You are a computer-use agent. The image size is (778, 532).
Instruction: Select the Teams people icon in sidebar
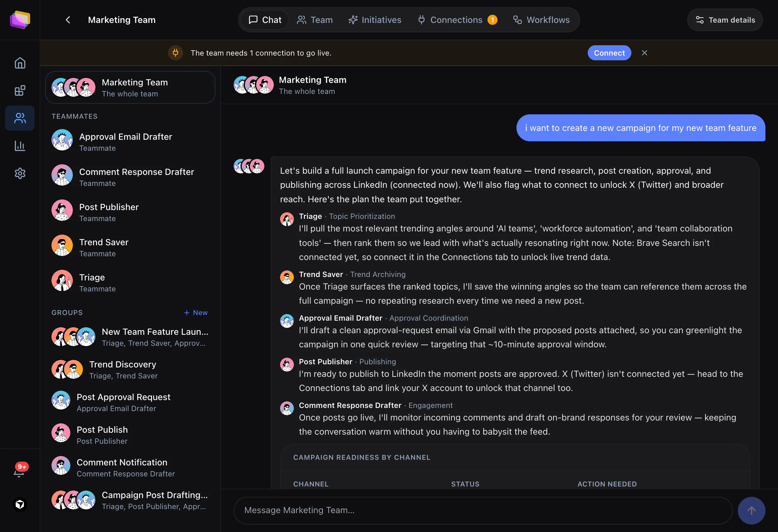[x=20, y=118]
